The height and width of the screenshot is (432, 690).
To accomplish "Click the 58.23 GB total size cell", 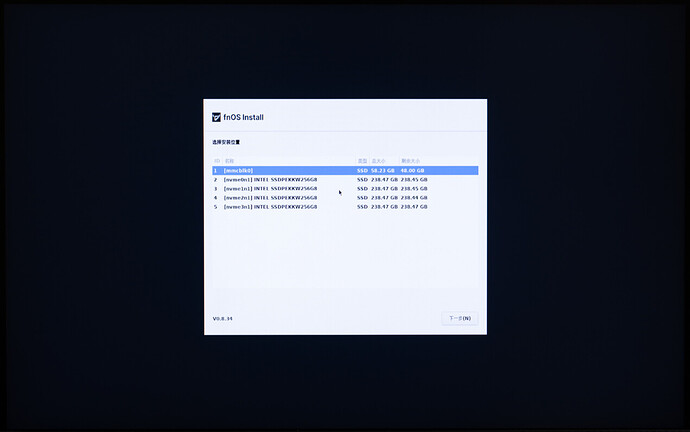I will tap(384, 171).
